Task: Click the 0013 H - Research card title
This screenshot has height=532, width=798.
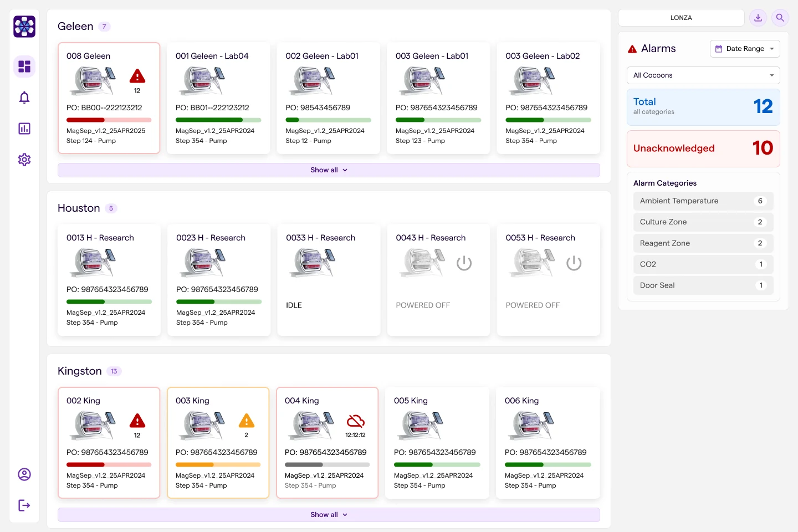Action: click(x=100, y=238)
